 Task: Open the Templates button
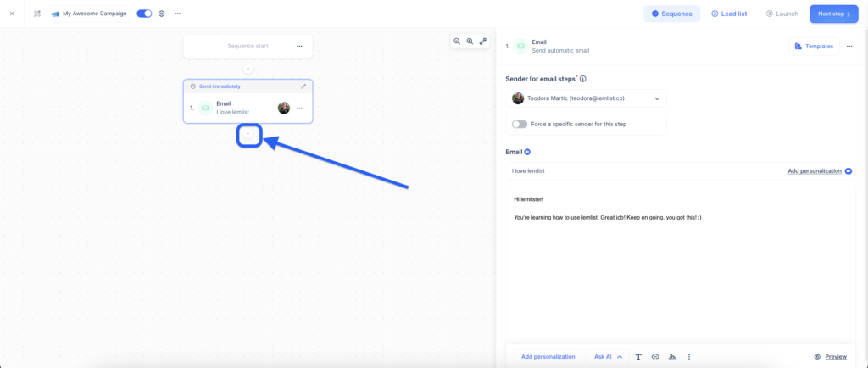[814, 47]
